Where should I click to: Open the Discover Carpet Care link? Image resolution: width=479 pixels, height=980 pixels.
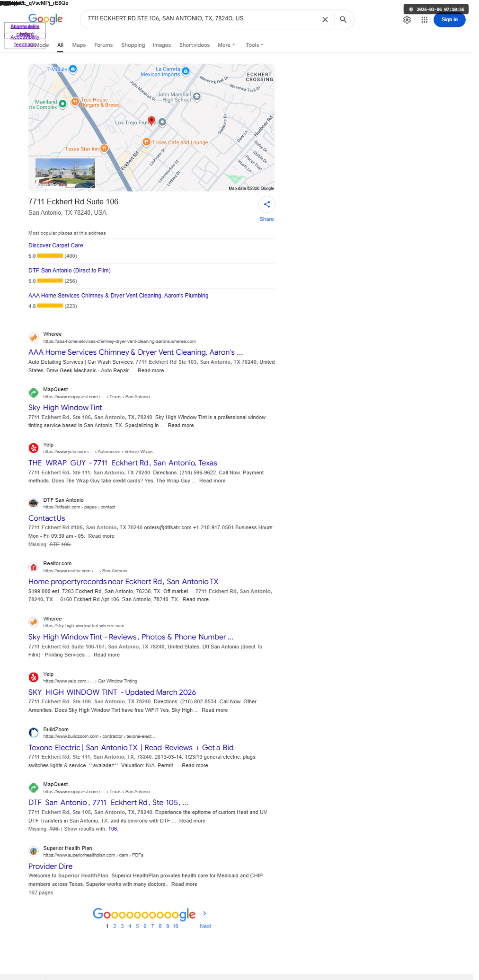click(x=56, y=245)
